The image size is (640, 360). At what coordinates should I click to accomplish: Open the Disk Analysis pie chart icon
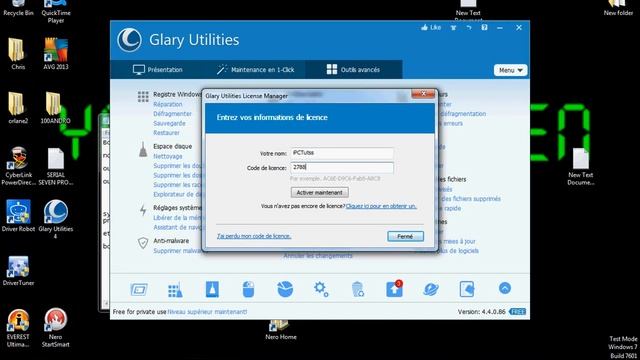click(x=285, y=289)
